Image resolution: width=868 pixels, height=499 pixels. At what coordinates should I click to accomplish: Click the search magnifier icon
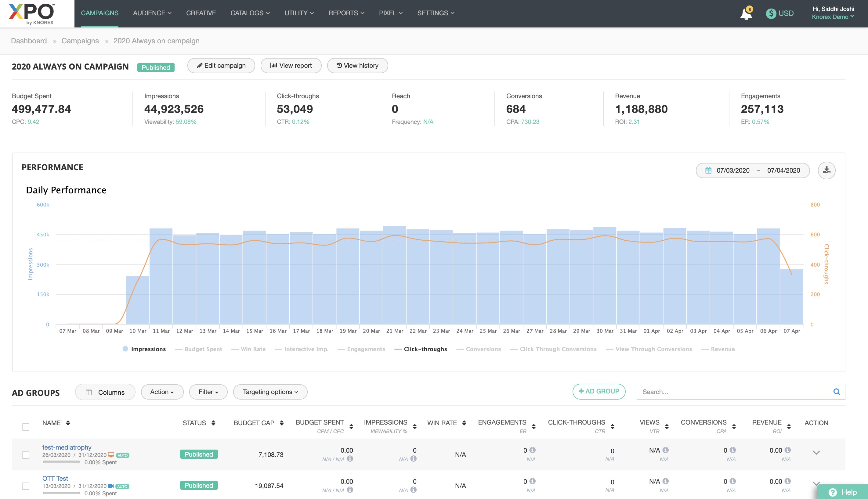pos(837,392)
